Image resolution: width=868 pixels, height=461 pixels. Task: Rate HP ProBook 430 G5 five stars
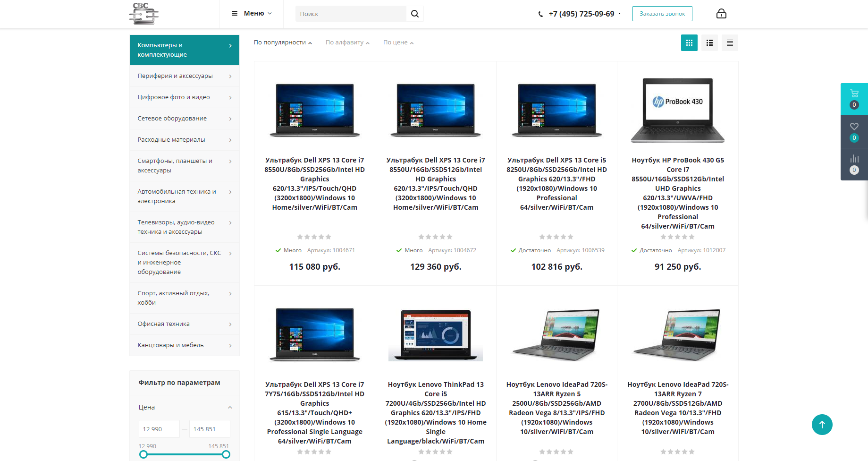pyautogui.click(x=692, y=237)
